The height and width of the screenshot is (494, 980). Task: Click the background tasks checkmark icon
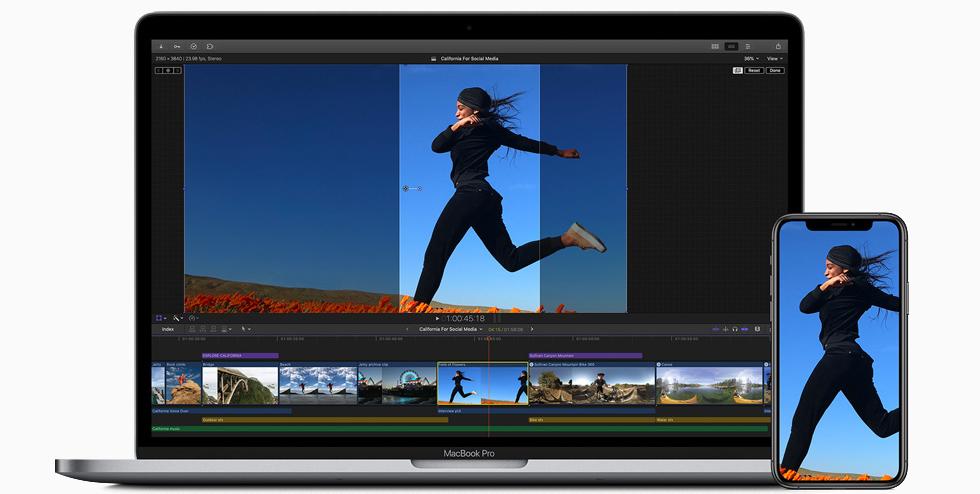pos(193,46)
